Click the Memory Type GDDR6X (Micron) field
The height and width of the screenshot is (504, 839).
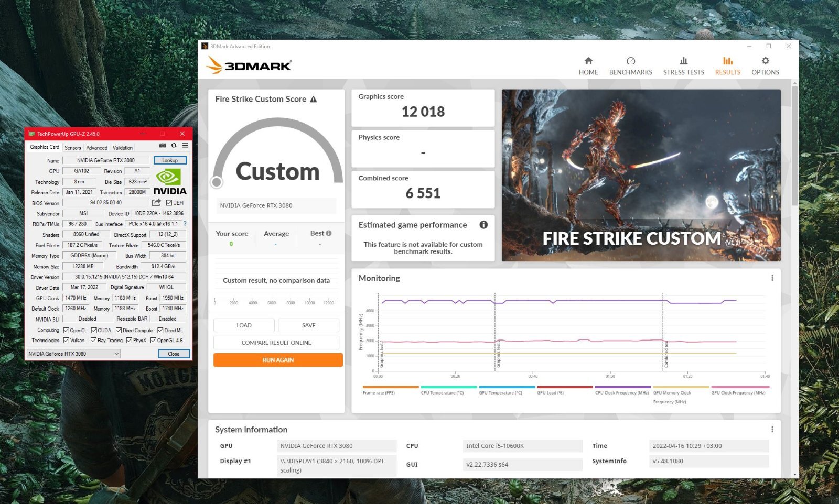(x=89, y=256)
